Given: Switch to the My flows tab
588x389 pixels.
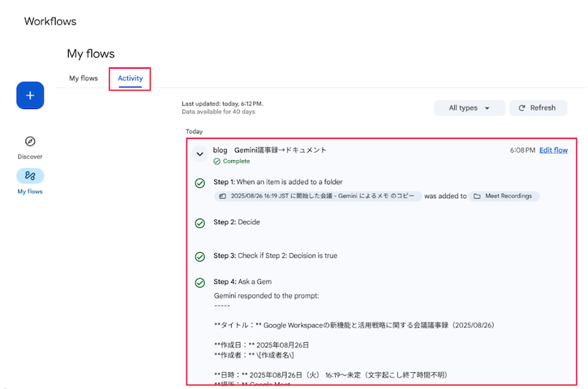Looking at the screenshot, I should coord(83,78).
